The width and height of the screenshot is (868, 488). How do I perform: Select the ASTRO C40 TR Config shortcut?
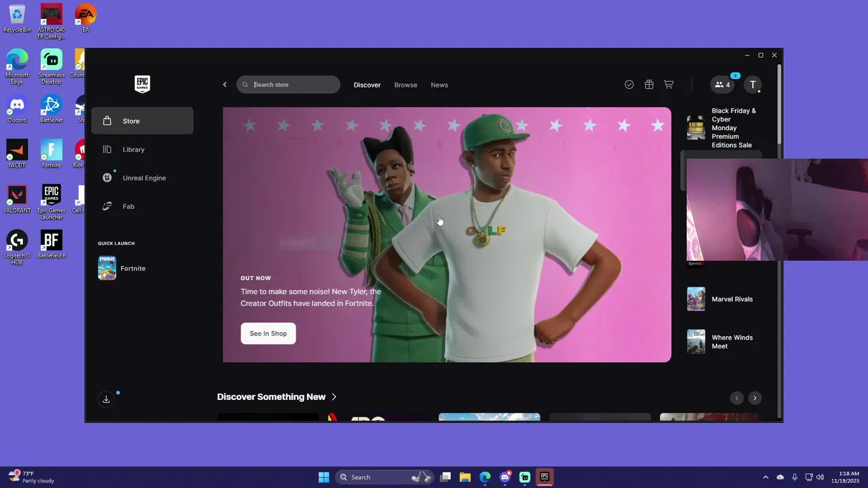(x=51, y=22)
